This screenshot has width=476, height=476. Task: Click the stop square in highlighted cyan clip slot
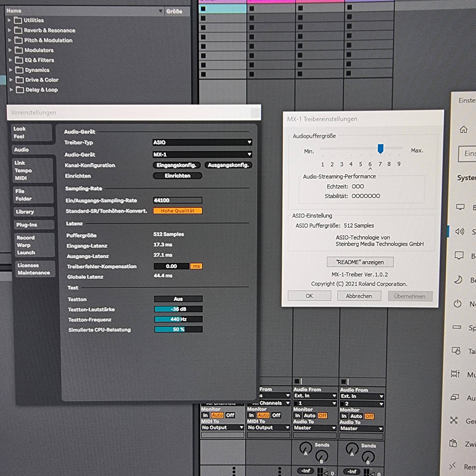click(203, 9)
